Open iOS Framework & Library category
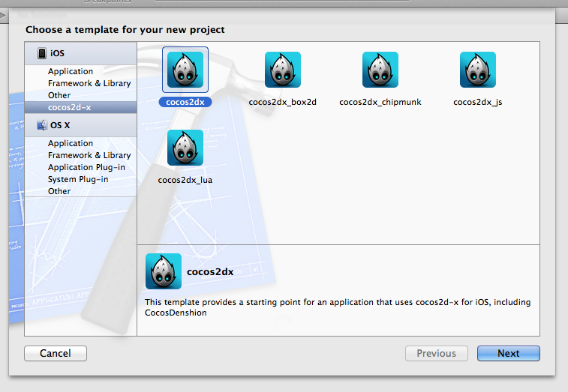The height and width of the screenshot is (392, 568). 89,83
